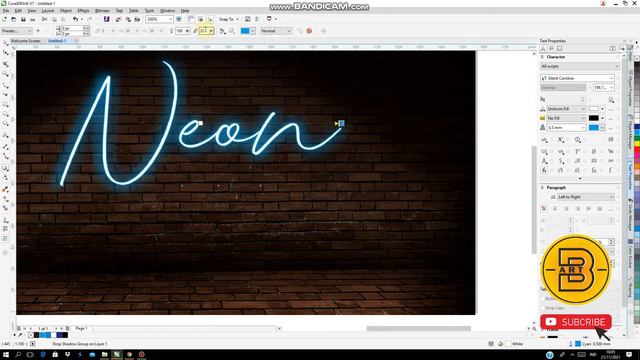Open the font size dropdown
The height and width of the screenshot is (360, 640).
point(604,87)
